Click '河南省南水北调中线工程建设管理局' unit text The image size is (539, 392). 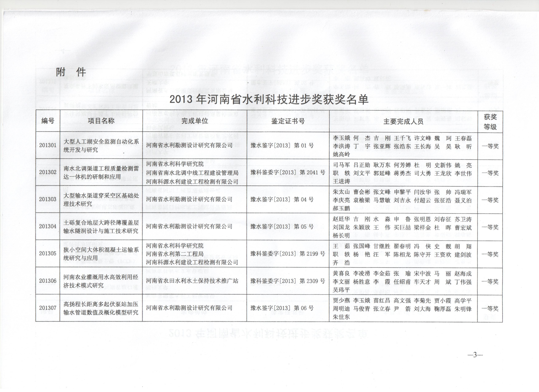pyautogui.click(x=192, y=173)
